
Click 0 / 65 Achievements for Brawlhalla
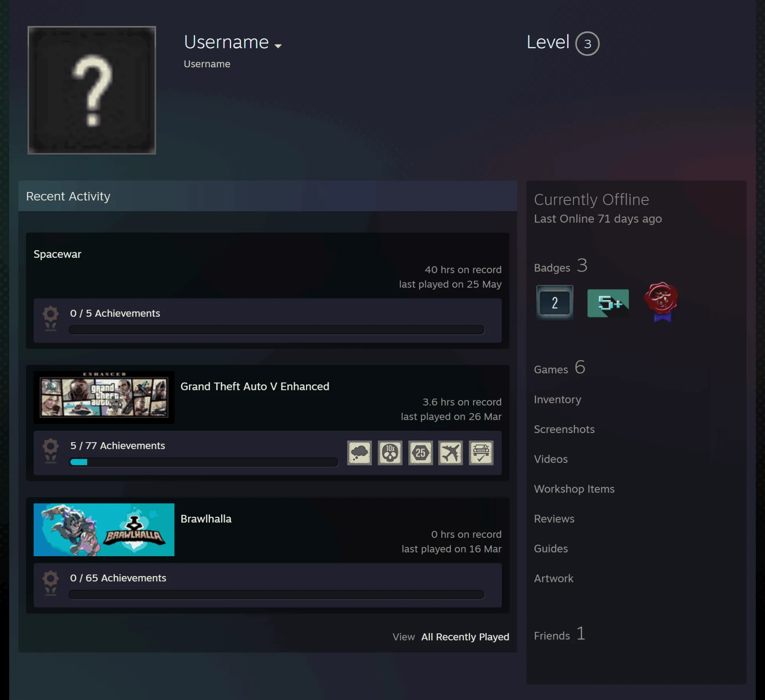click(x=118, y=578)
